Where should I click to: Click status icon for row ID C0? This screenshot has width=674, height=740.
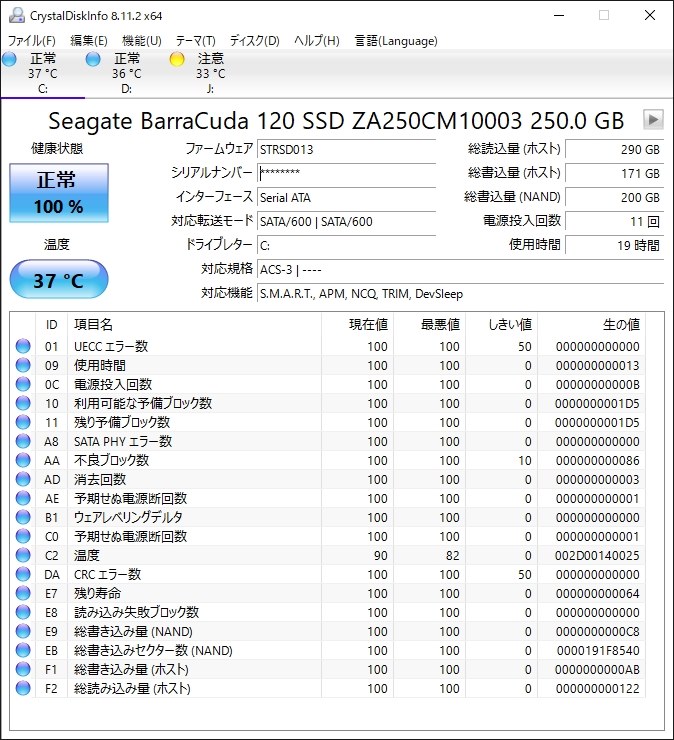[23, 536]
